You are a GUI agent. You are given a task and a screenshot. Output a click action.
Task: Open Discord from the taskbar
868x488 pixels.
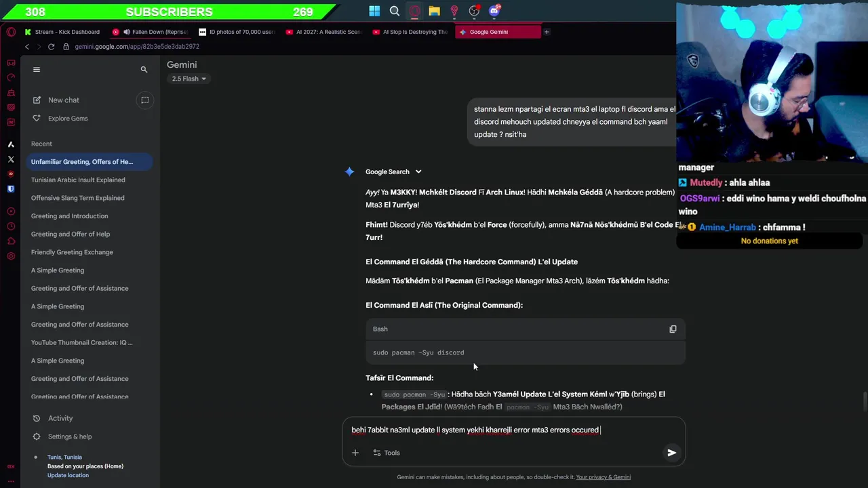click(494, 11)
